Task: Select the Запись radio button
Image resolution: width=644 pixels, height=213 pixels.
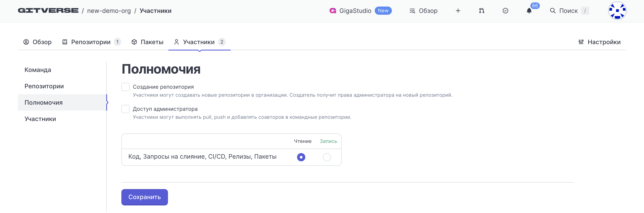Action: [x=326, y=157]
